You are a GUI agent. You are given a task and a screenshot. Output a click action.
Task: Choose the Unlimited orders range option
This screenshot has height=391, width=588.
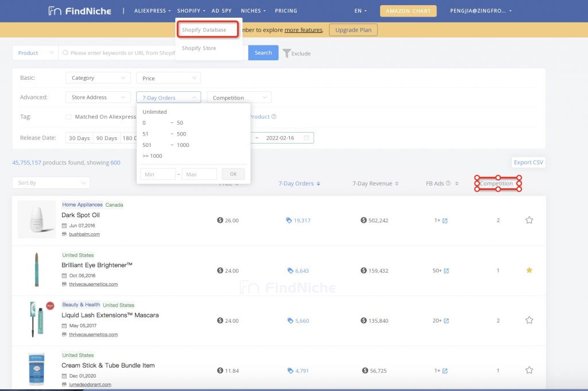[154, 112]
